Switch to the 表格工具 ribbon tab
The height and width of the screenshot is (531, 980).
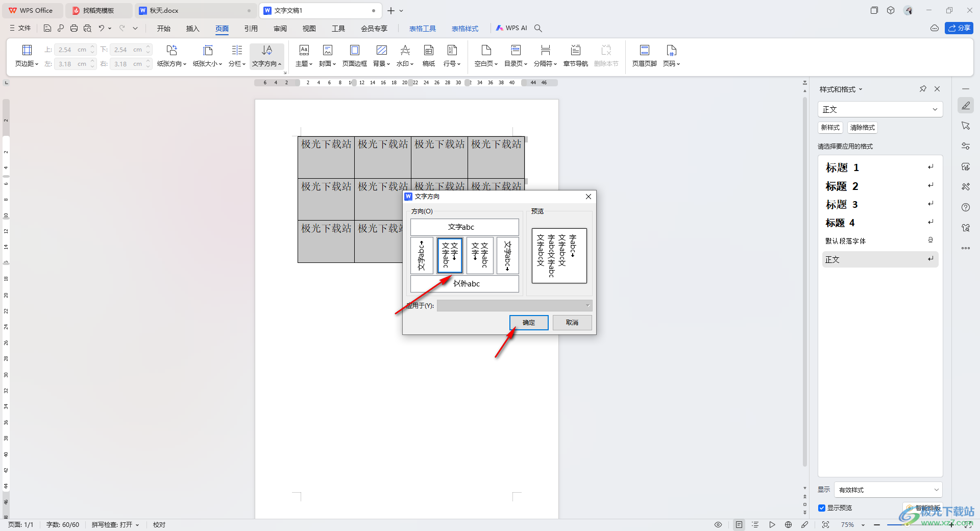coord(423,29)
